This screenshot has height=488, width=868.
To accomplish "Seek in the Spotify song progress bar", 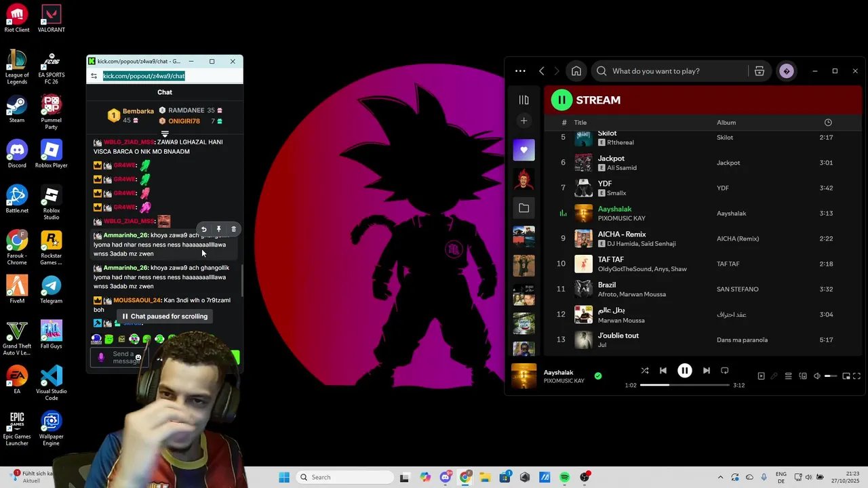I will [x=685, y=385].
